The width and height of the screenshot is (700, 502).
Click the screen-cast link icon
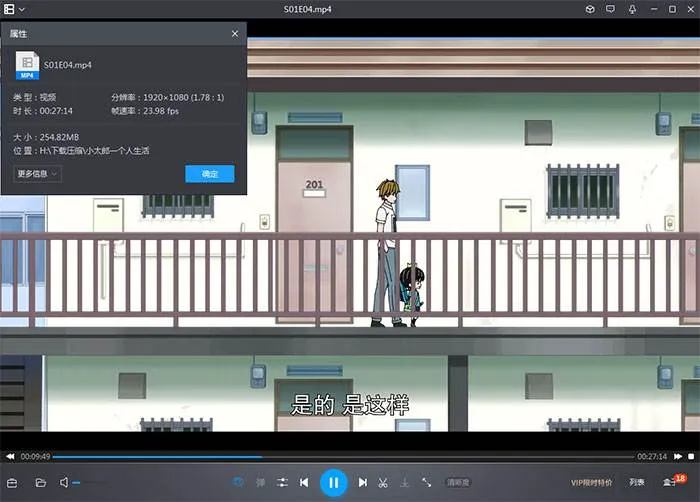click(x=426, y=482)
